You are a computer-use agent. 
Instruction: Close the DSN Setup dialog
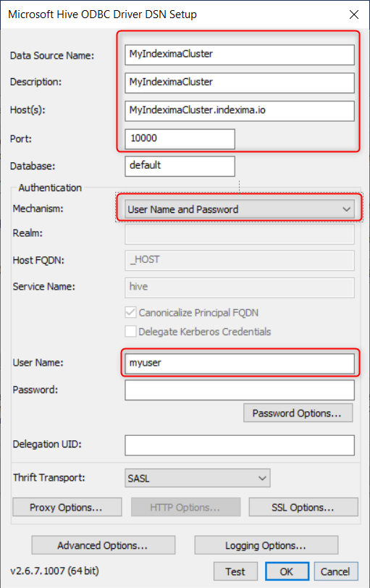click(x=353, y=14)
